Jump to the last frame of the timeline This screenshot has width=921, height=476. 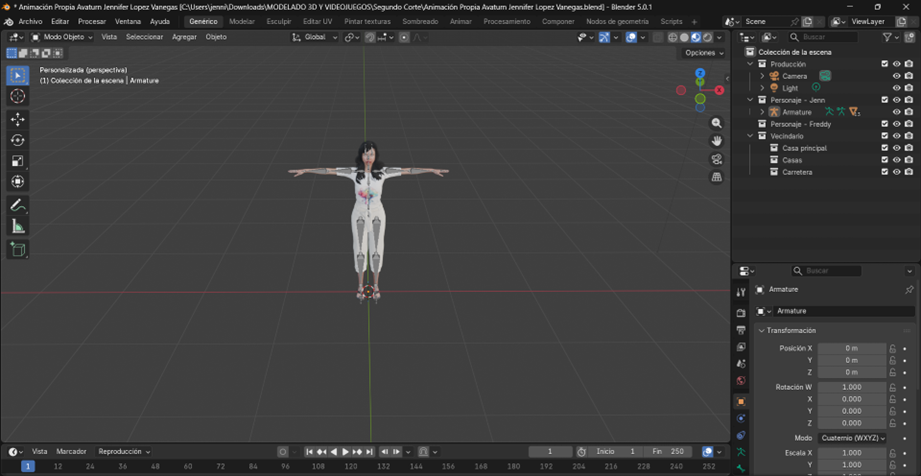(369, 451)
